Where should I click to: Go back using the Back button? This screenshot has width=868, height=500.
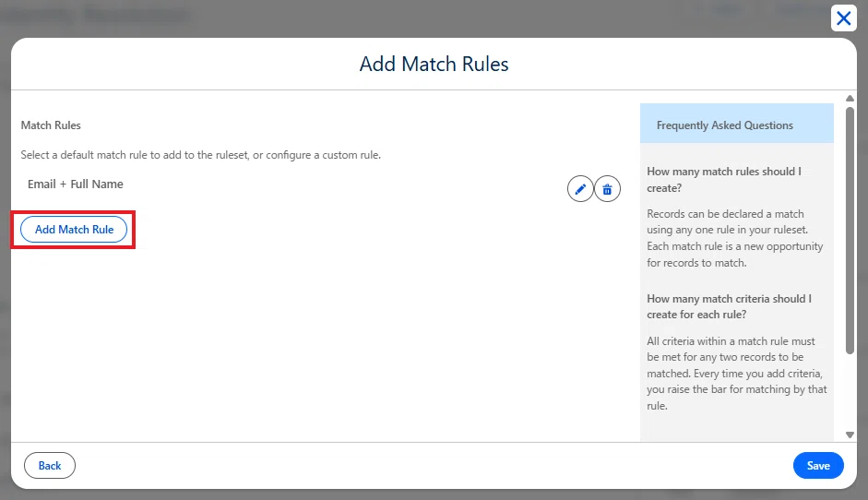[50, 466]
